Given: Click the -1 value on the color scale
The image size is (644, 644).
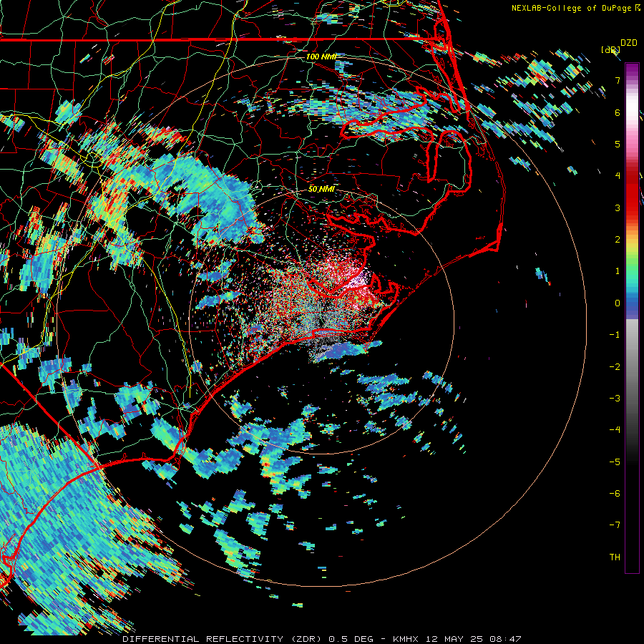Looking at the screenshot, I should pos(615,335).
